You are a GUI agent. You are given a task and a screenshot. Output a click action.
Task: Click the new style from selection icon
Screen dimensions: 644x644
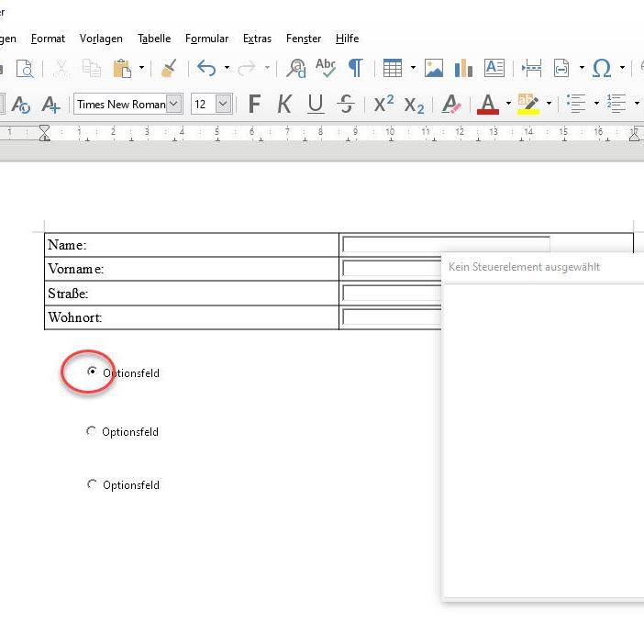tap(51, 104)
